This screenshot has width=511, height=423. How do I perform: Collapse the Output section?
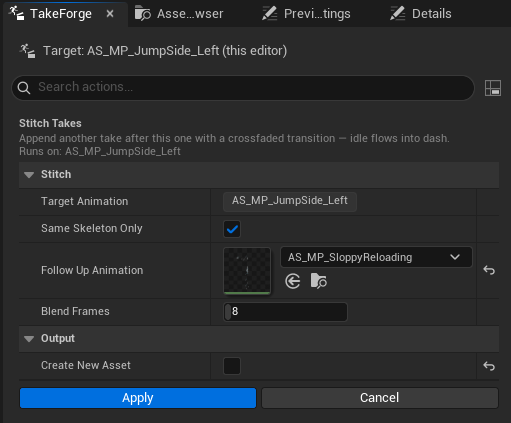(x=29, y=339)
